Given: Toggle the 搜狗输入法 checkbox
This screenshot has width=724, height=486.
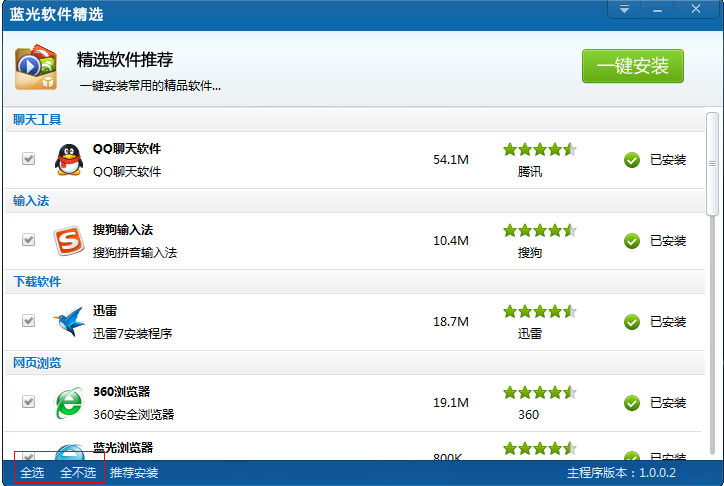Looking at the screenshot, I should click(29, 240).
